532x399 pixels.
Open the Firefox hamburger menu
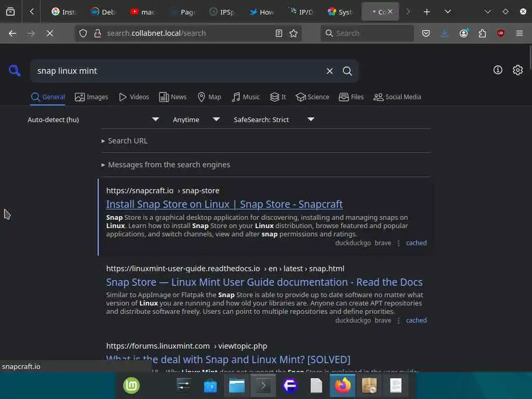520,33
